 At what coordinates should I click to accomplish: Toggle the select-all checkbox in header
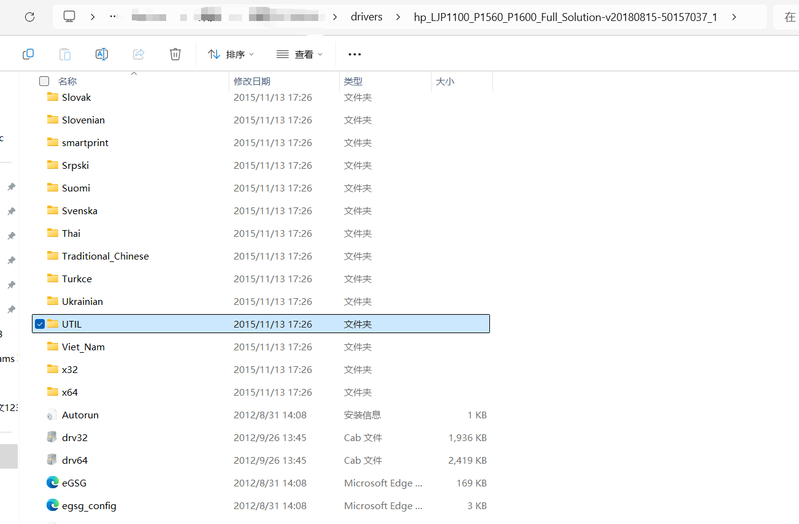(44, 81)
